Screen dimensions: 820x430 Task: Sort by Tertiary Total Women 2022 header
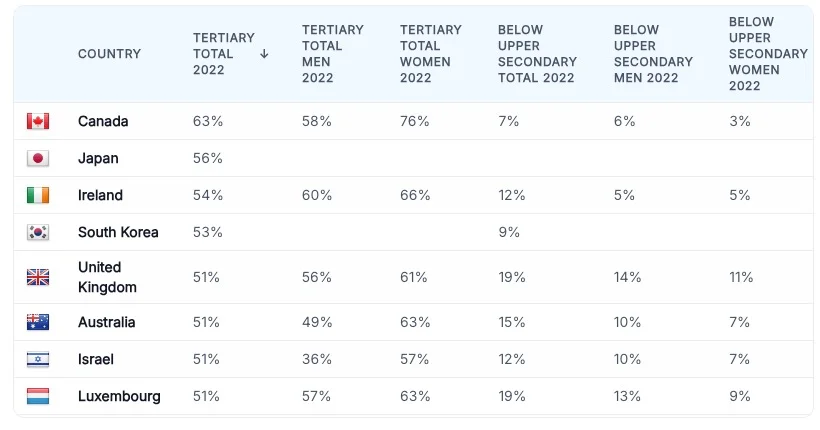pyautogui.click(x=430, y=54)
